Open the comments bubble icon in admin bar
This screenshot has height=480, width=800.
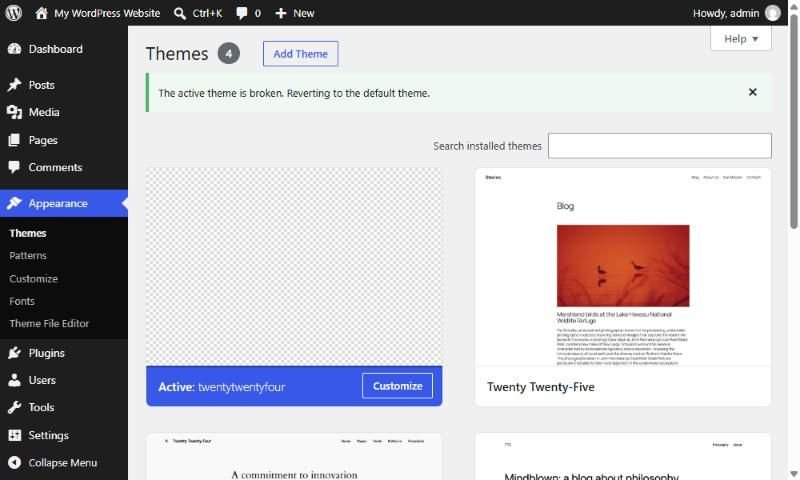242,13
